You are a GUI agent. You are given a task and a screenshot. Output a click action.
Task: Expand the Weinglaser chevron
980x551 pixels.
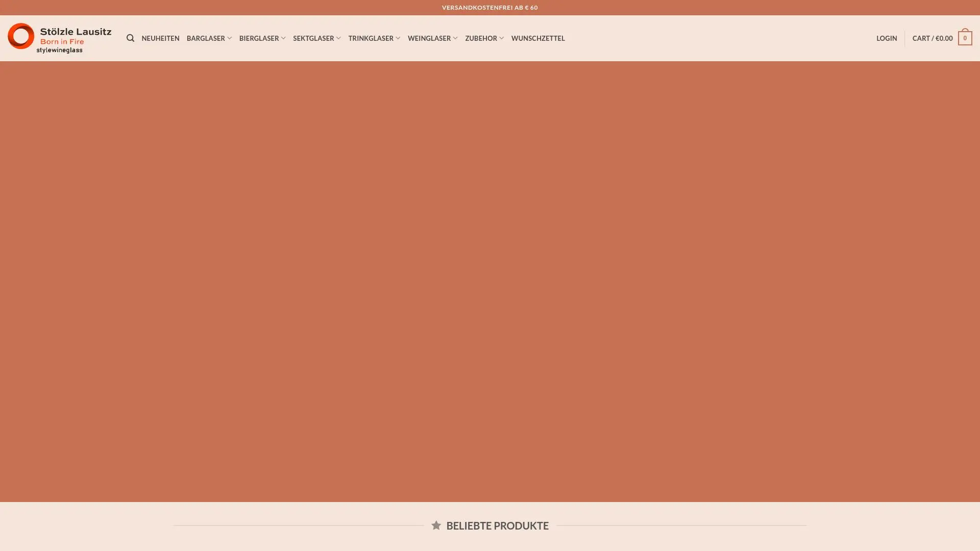click(455, 38)
